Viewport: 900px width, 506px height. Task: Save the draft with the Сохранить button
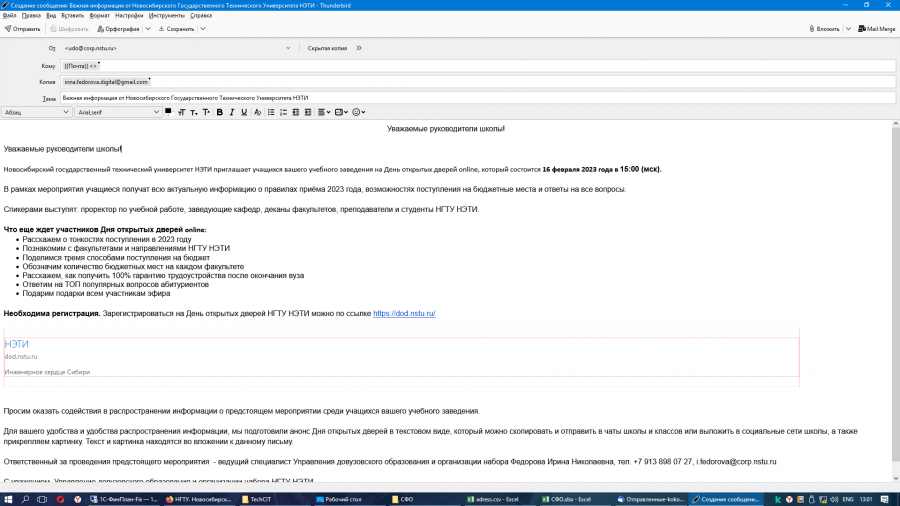click(x=176, y=29)
